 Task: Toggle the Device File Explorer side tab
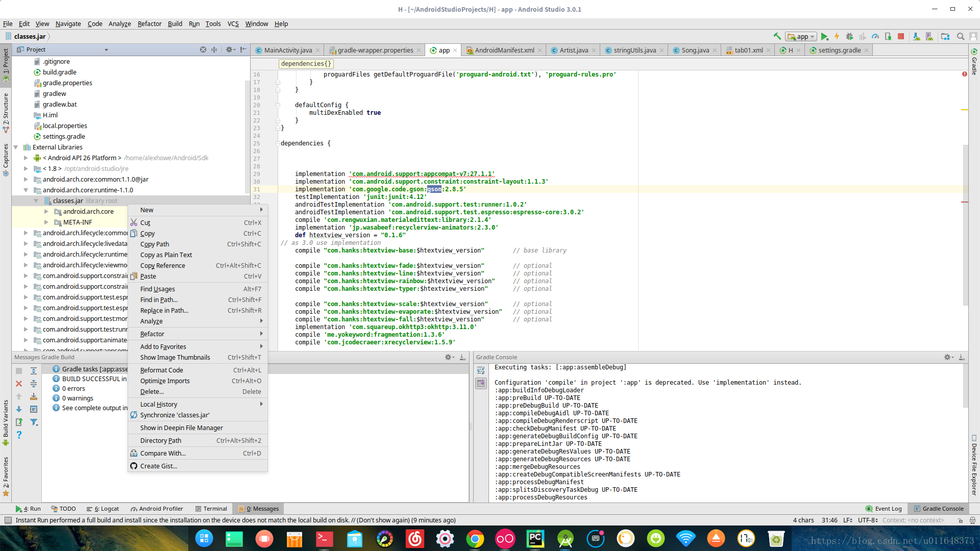974,465
